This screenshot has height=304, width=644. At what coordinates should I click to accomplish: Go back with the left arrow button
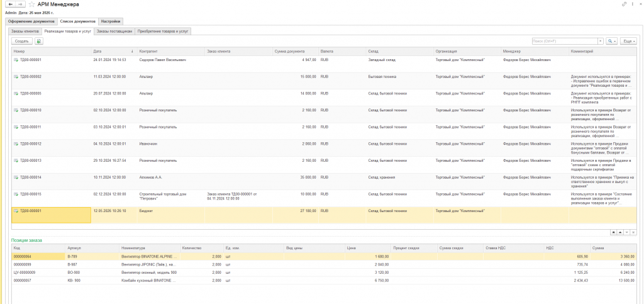10,4
